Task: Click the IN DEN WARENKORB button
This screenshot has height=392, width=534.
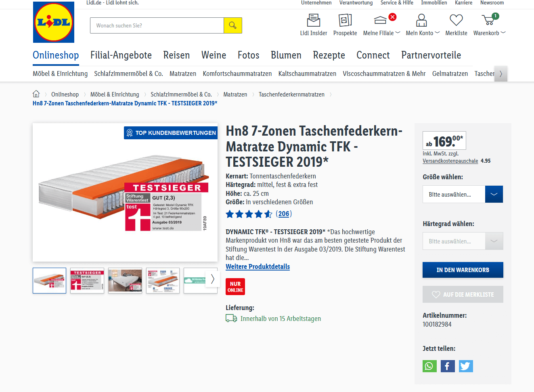Action: [x=463, y=270]
